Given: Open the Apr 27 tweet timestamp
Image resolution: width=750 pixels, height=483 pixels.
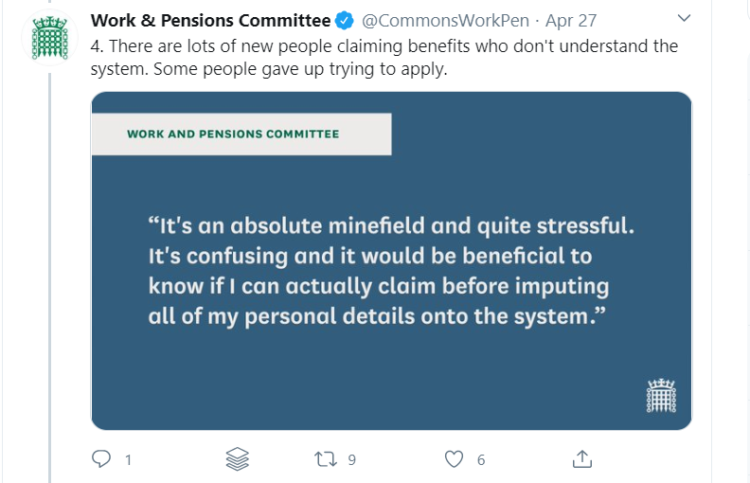Looking at the screenshot, I should pos(571,21).
